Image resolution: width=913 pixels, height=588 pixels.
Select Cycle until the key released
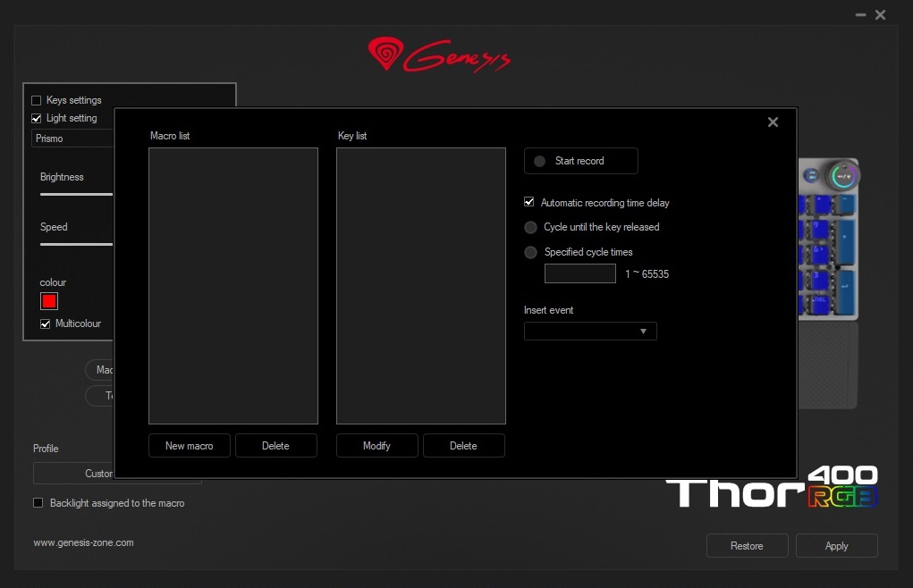coord(531,228)
